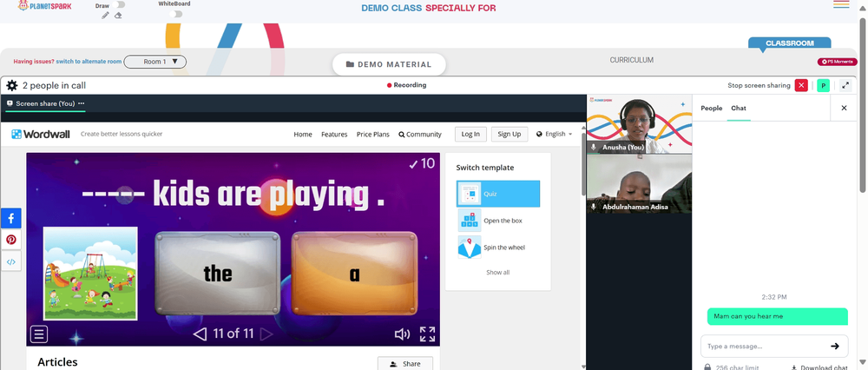Click the 11 of 11 counter

point(233,334)
